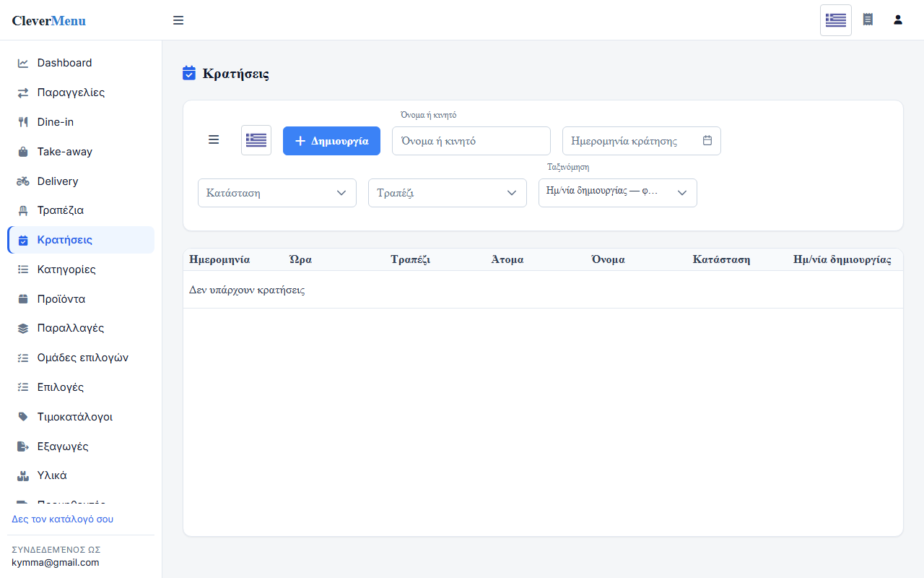Expand the Τραπέζι dropdown filter

click(448, 193)
